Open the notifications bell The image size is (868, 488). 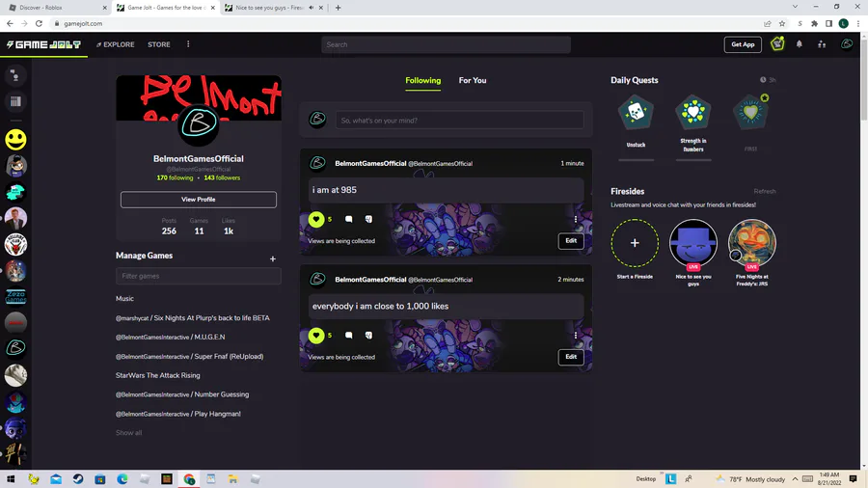pos(800,44)
